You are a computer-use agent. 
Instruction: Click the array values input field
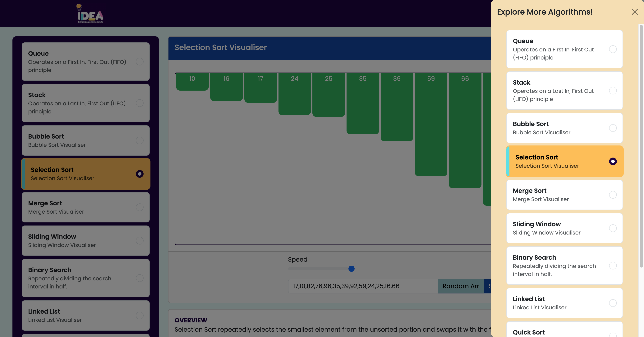coord(363,286)
